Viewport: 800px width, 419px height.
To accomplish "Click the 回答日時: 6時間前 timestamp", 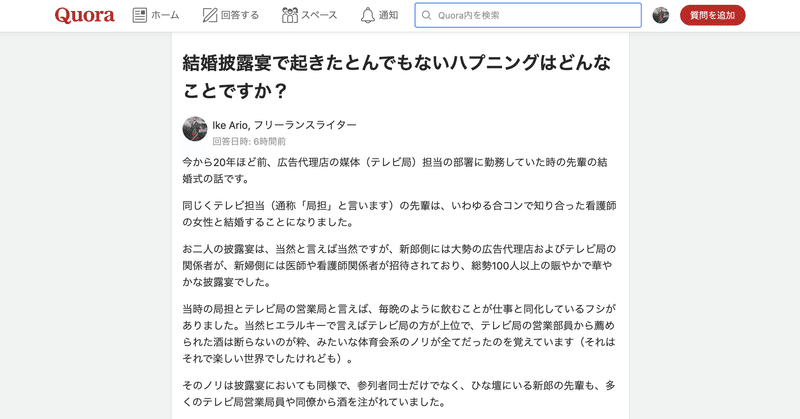I will click(249, 141).
